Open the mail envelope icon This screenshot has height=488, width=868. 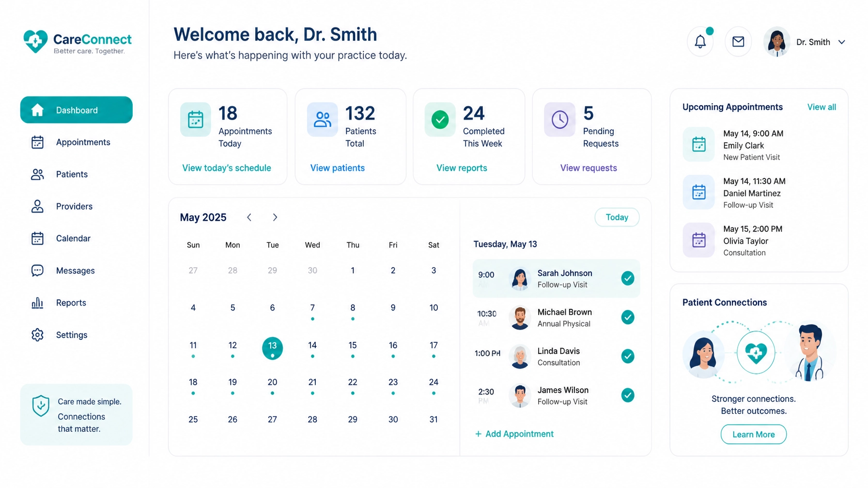738,42
